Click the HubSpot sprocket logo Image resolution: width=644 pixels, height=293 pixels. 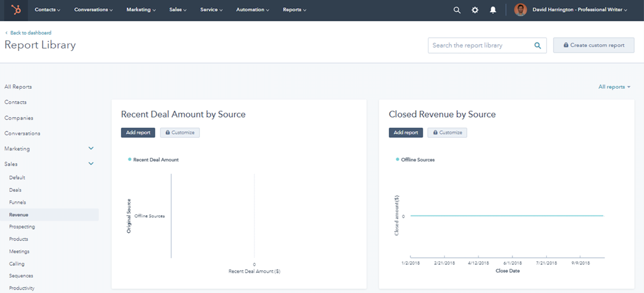pos(16,10)
